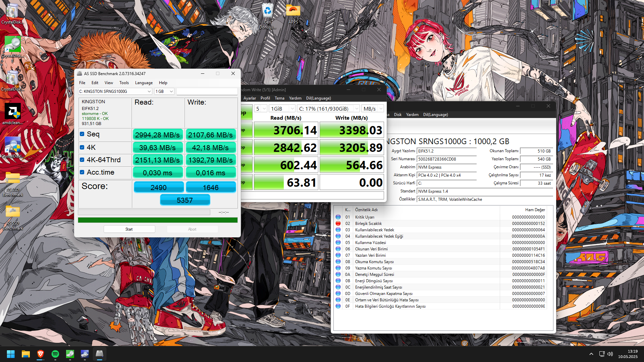Open the MB/s unit dropdown in CrystalDiskMark
The image size is (644, 362).
pos(372,109)
